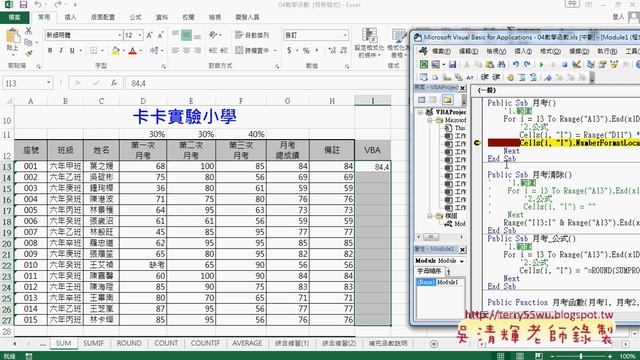Click the fx Insert Function icon

click(x=114, y=83)
